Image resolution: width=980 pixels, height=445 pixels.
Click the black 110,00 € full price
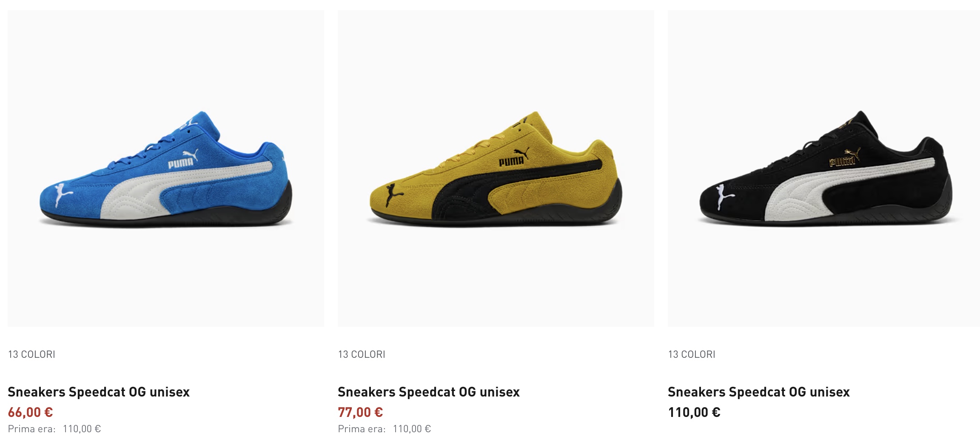(x=694, y=412)
